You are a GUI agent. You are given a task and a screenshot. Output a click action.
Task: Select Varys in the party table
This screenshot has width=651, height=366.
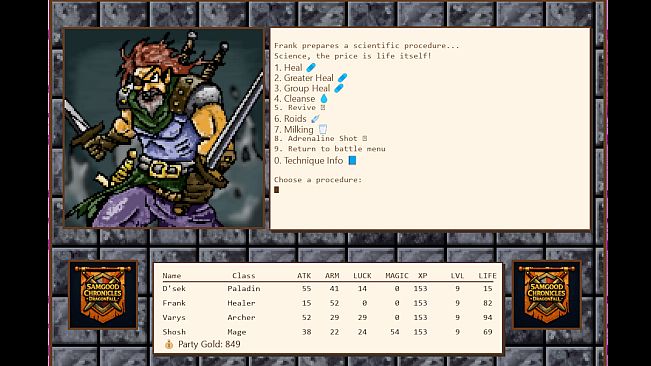coord(174,317)
